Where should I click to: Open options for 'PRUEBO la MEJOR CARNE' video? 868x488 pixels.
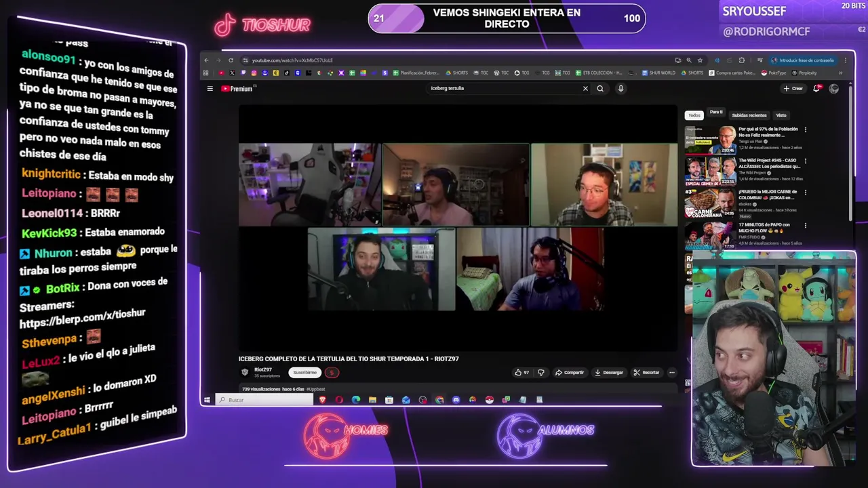pyautogui.click(x=806, y=193)
